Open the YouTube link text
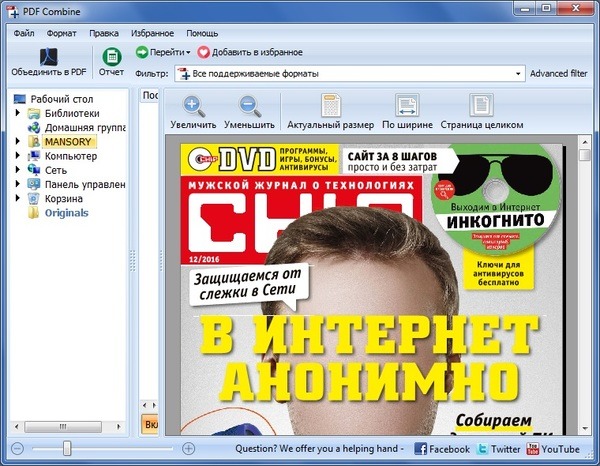 coord(560,449)
